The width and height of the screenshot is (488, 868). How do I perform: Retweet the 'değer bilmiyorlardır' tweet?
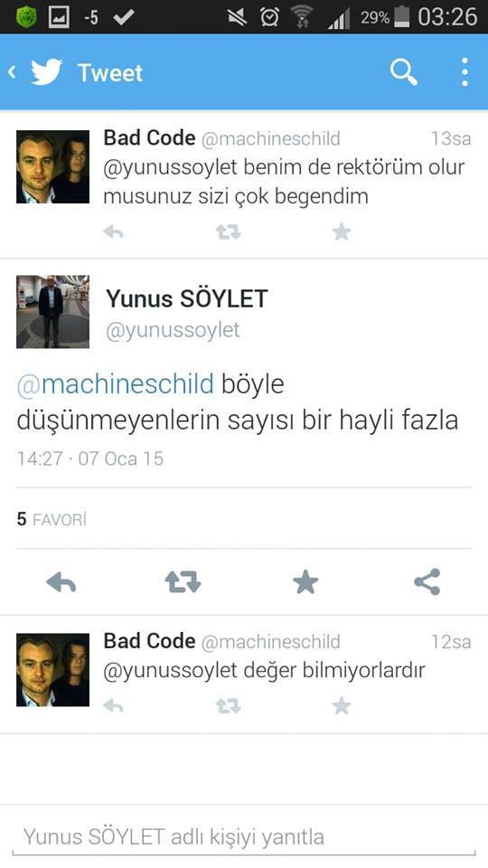coord(228,705)
